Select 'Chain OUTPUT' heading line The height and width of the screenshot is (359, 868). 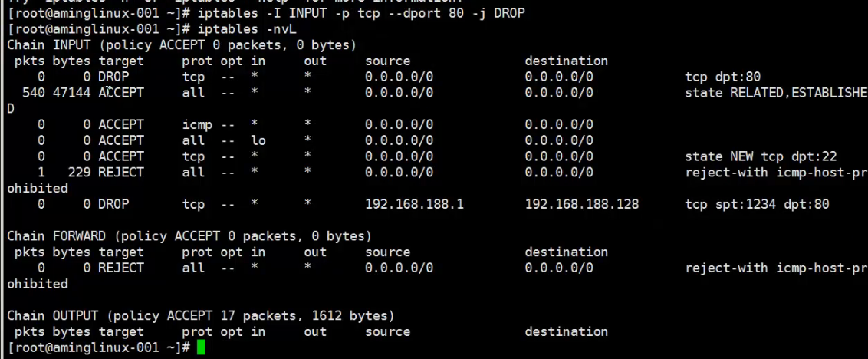[x=200, y=316]
